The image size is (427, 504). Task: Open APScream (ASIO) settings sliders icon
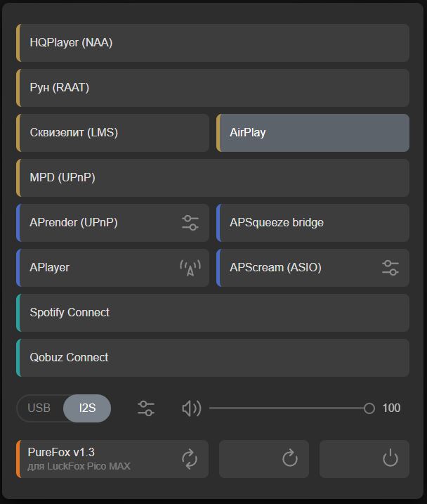(390, 268)
